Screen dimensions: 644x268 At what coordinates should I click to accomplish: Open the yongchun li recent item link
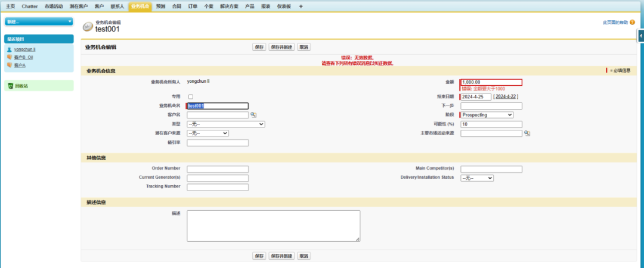(x=25, y=49)
